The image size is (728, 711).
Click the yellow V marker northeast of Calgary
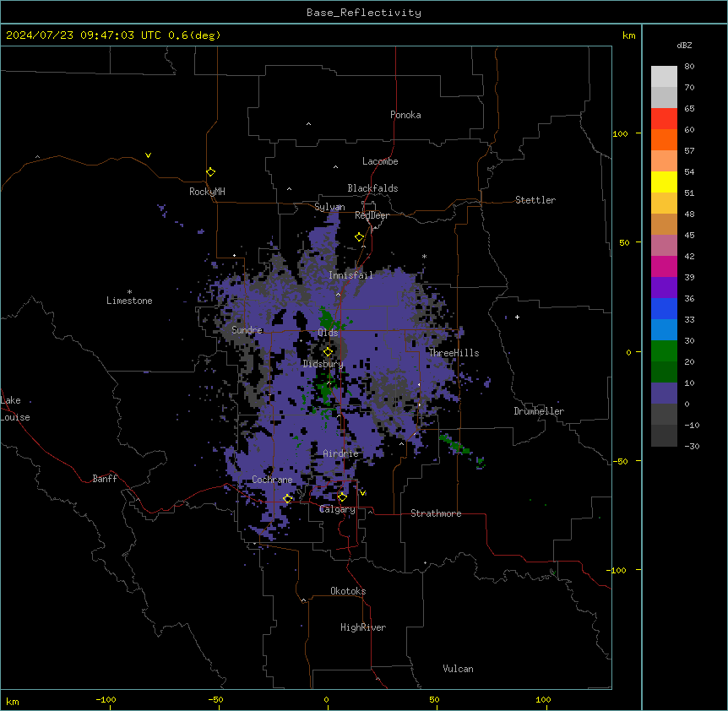pos(362,492)
